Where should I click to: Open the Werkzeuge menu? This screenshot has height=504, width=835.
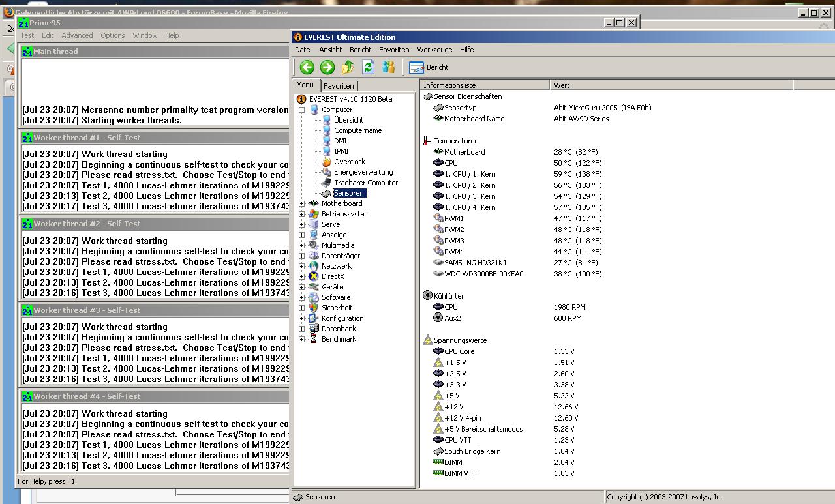pyautogui.click(x=435, y=50)
